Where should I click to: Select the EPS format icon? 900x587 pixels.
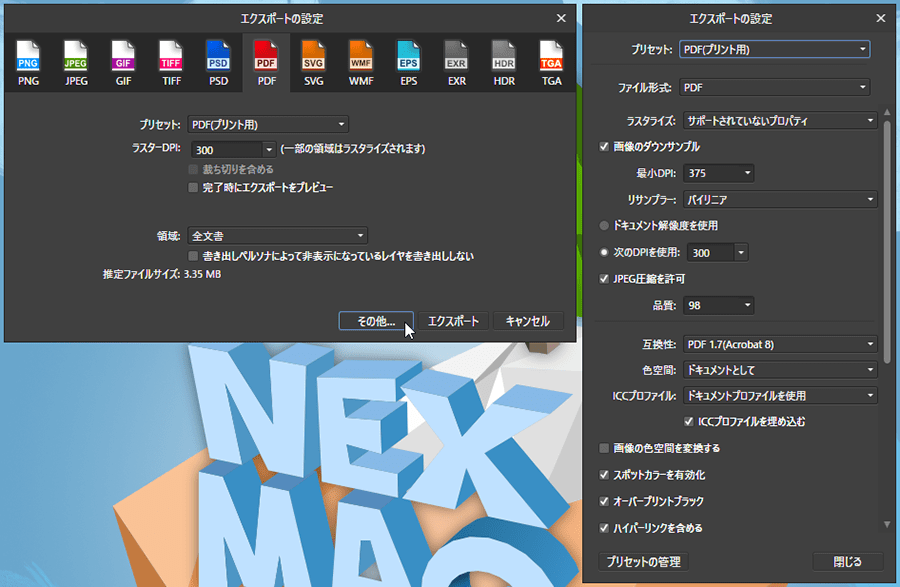point(409,63)
